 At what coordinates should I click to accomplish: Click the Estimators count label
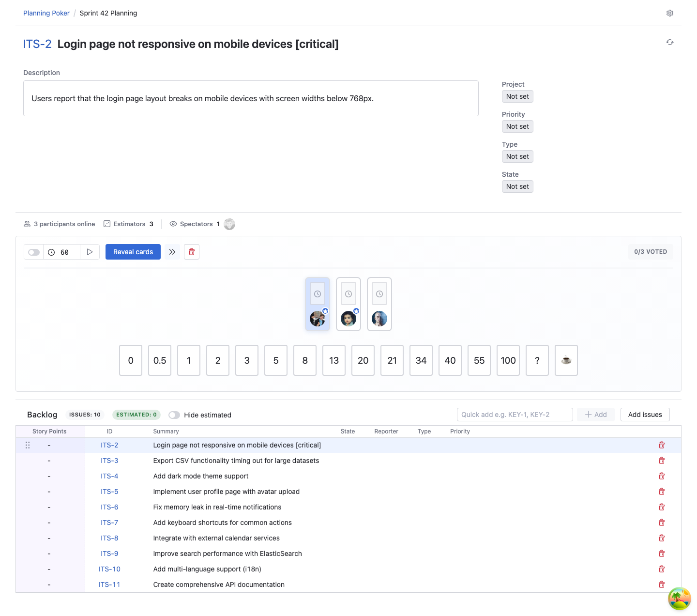(129, 224)
